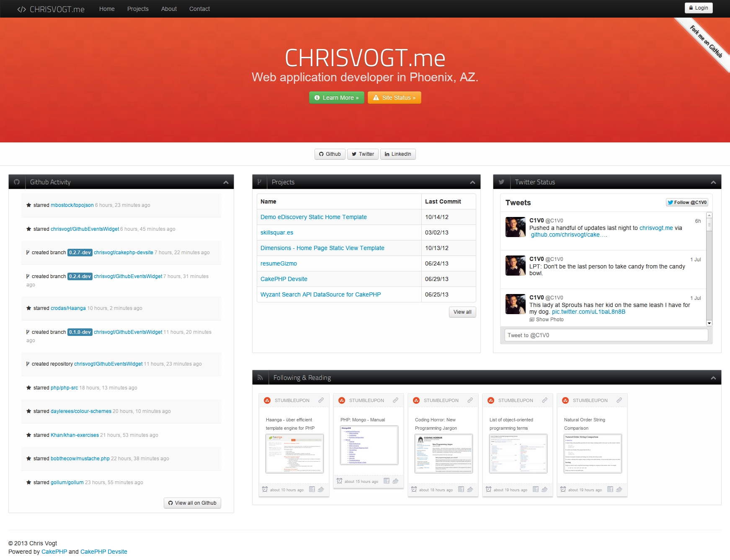Screen dimensions: 730x560
Task: Click the 0.2.7-dev branch badge
Action: [x=80, y=253]
